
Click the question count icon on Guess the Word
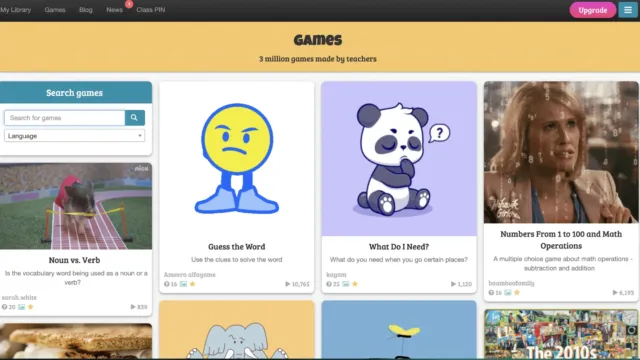click(167, 284)
